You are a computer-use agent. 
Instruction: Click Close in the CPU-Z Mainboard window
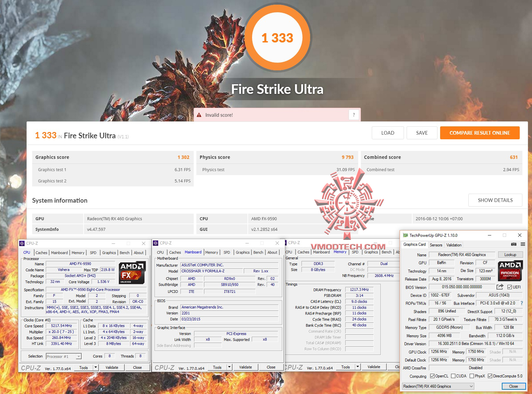(271, 367)
